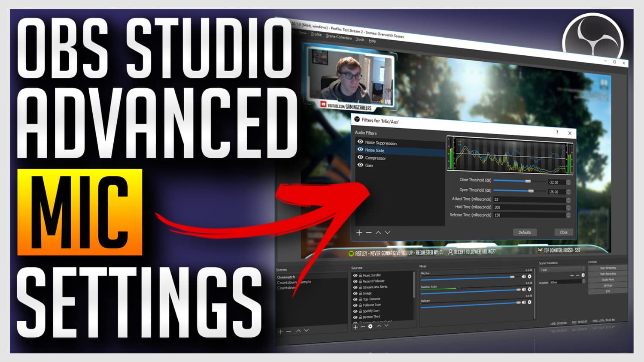Screen dimensions: 644x362
Task: Mute the Webcam audio speaker icon
Action: [x=524, y=302]
